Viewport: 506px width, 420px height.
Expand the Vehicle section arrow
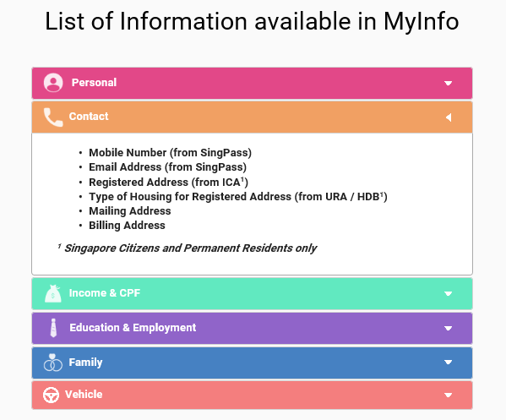pyautogui.click(x=448, y=395)
